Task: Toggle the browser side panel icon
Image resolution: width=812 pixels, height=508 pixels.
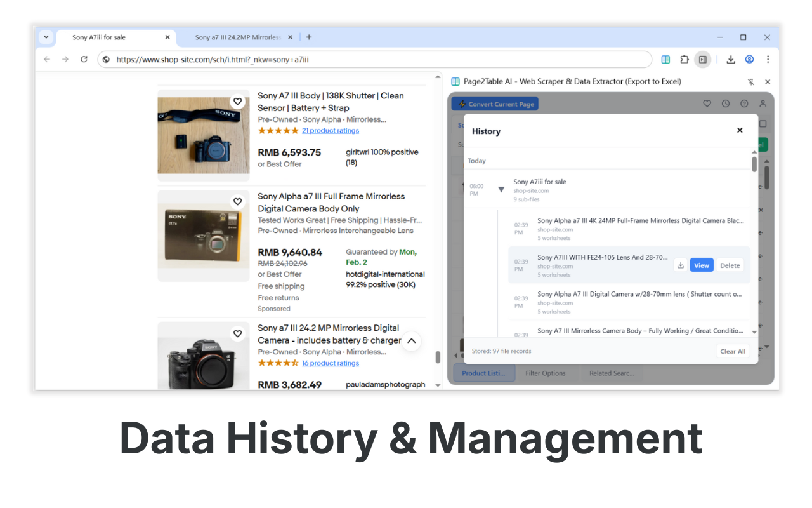Action: pos(702,59)
